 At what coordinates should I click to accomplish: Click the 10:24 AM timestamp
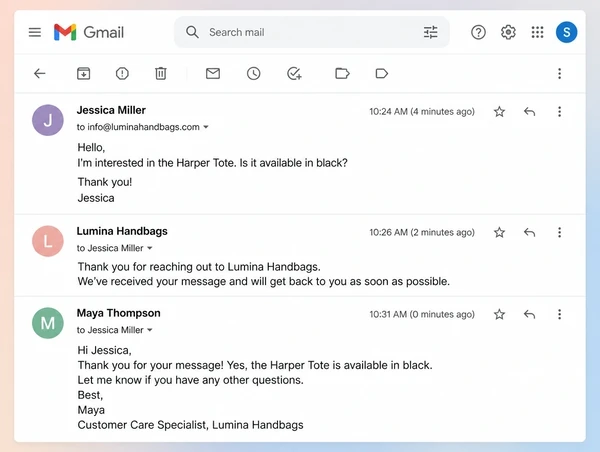click(x=422, y=111)
